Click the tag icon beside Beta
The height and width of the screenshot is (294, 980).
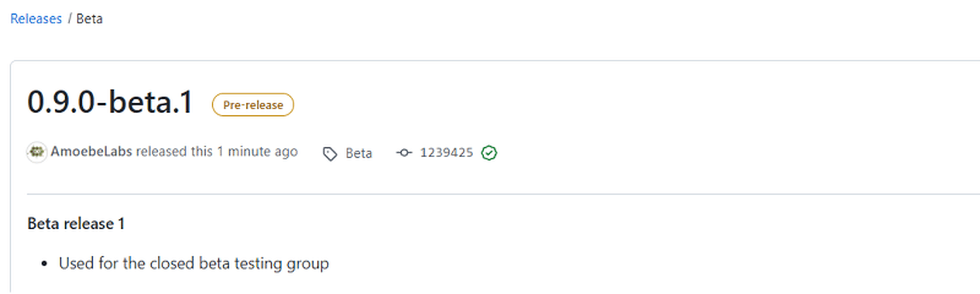pos(330,154)
